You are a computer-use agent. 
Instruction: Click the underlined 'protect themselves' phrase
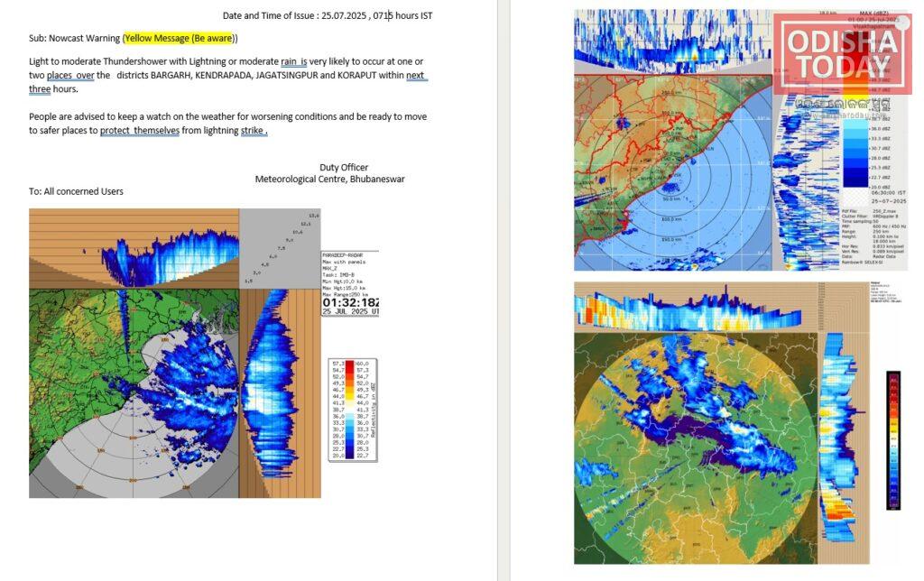[140, 131]
